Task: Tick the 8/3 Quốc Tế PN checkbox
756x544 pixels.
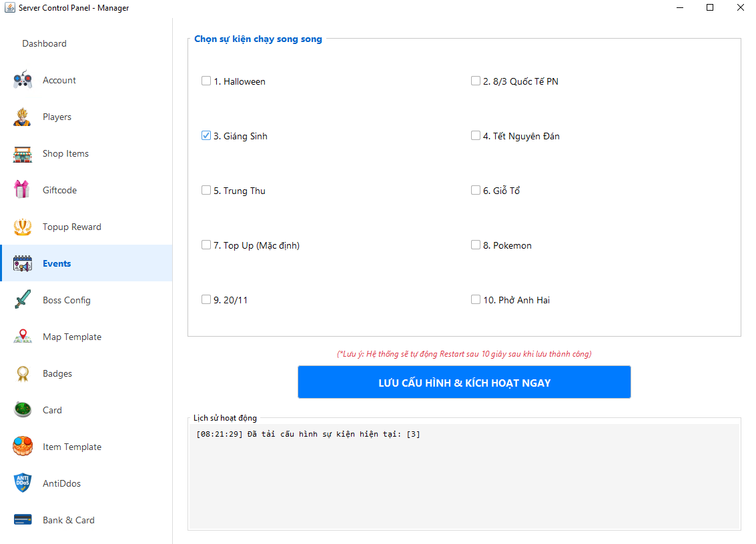Action: (475, 81)
